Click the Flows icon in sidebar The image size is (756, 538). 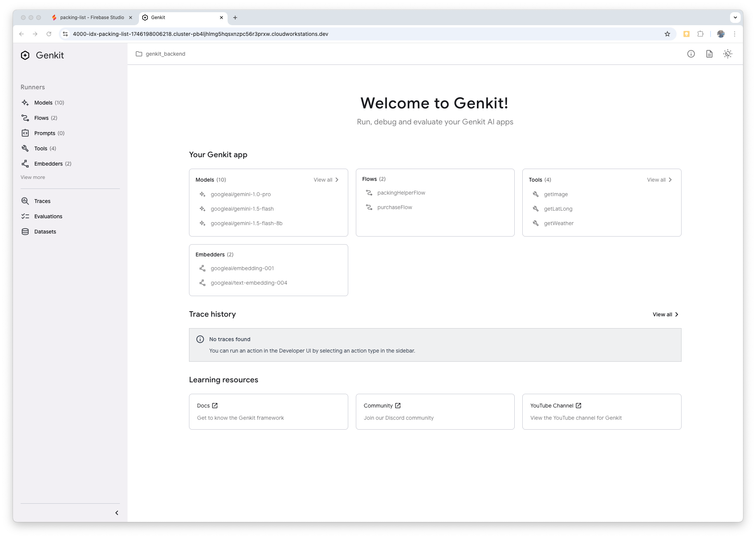25,118
